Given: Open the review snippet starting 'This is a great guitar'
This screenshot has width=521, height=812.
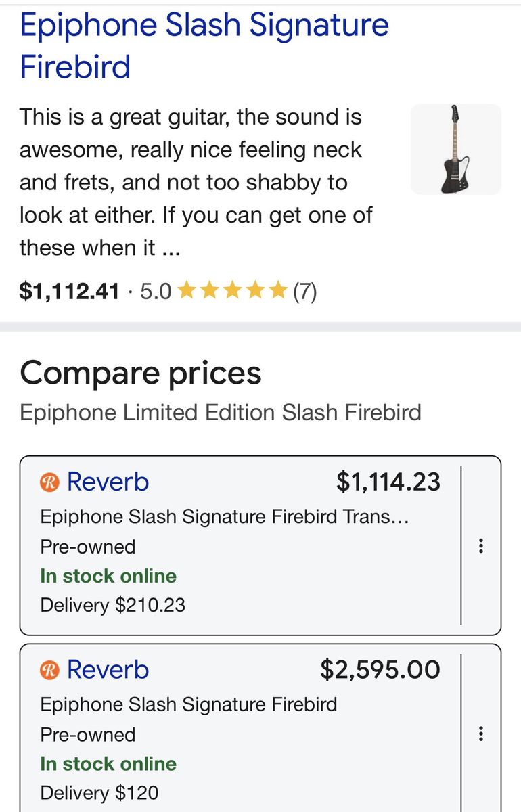Looking at the screenshot, I should [x=196, y=183].
